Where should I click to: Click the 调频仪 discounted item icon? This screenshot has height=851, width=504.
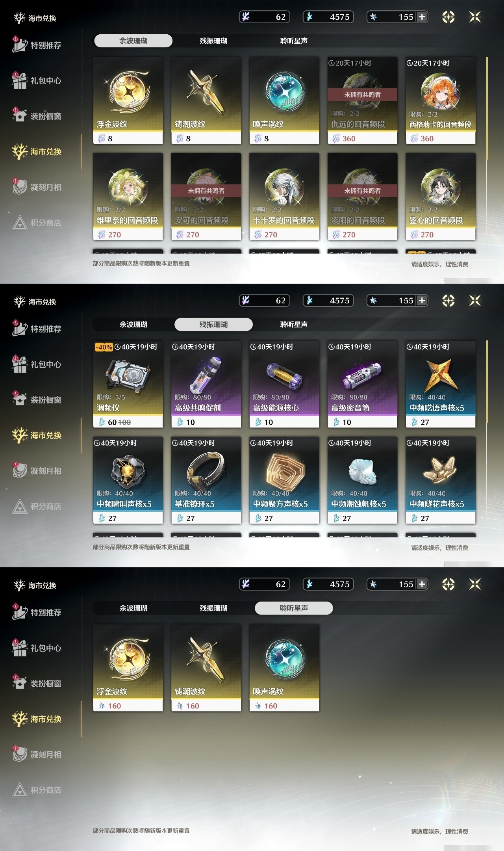pos(128,374)
